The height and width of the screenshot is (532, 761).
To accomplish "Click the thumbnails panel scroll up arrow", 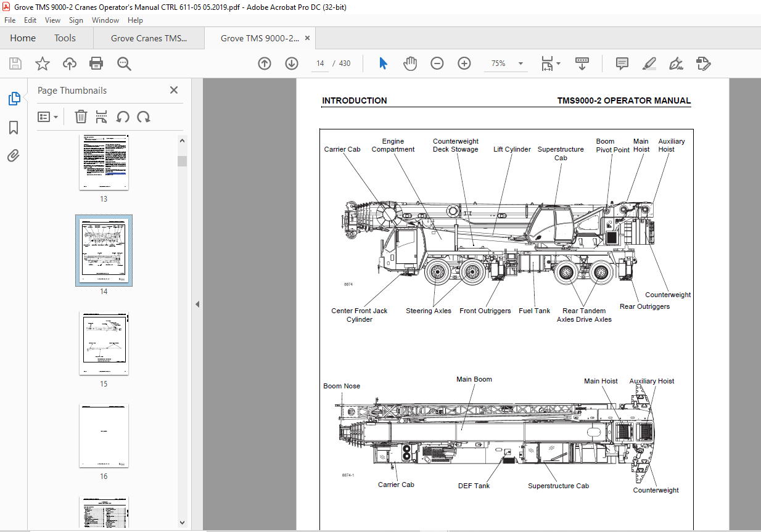I will [182, 141].
